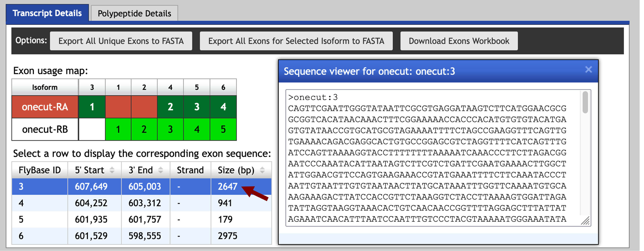Click the 601,757 end coordinate cell
Viewport: 644px width, 251px height.
(x=146, y=220)
